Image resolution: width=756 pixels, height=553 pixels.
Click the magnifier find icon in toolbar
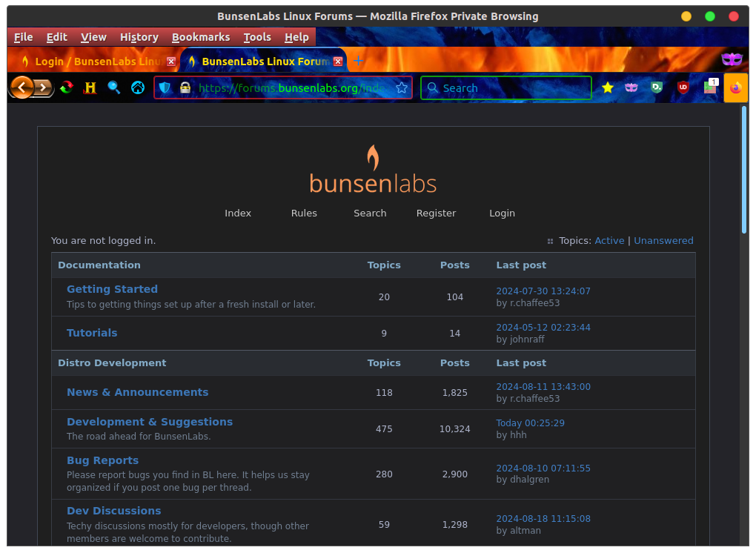(x=114, y=87)
